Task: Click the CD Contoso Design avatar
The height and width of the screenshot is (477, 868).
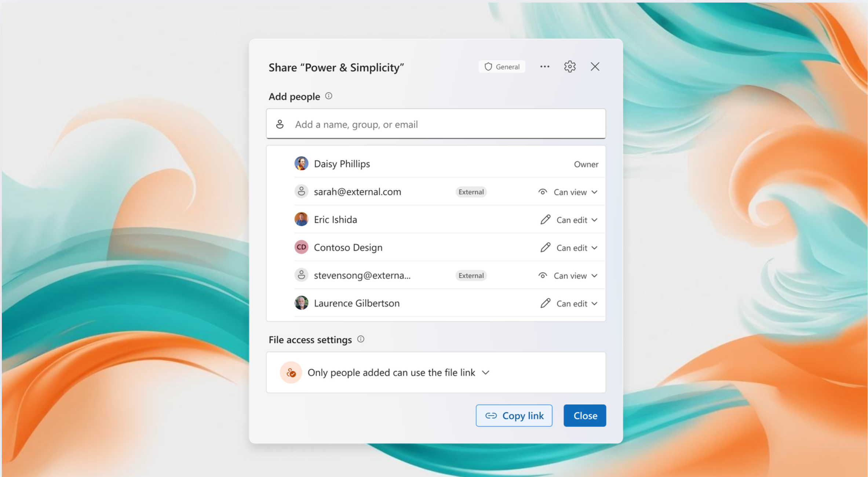Action: click(301, 247)
